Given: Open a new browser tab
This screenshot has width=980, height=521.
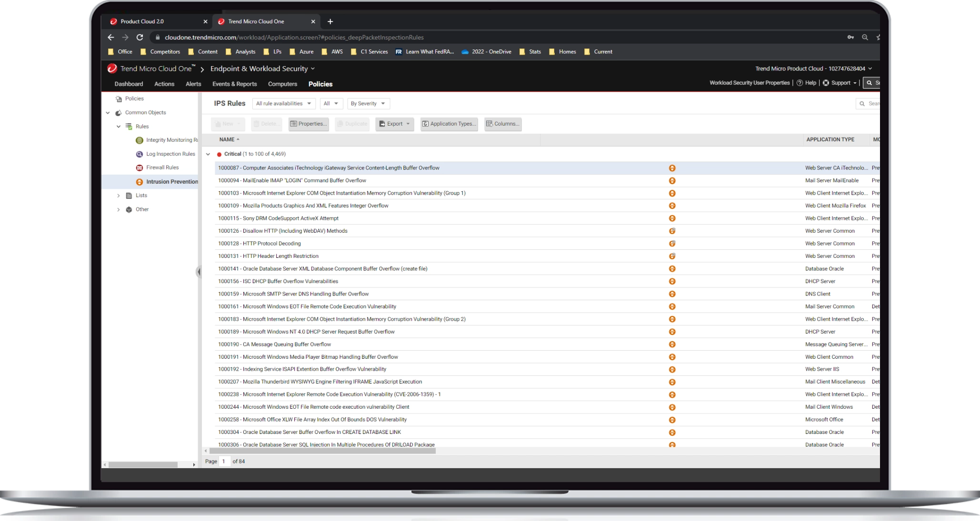Looking at the screenshot, I should click(330, 21).
